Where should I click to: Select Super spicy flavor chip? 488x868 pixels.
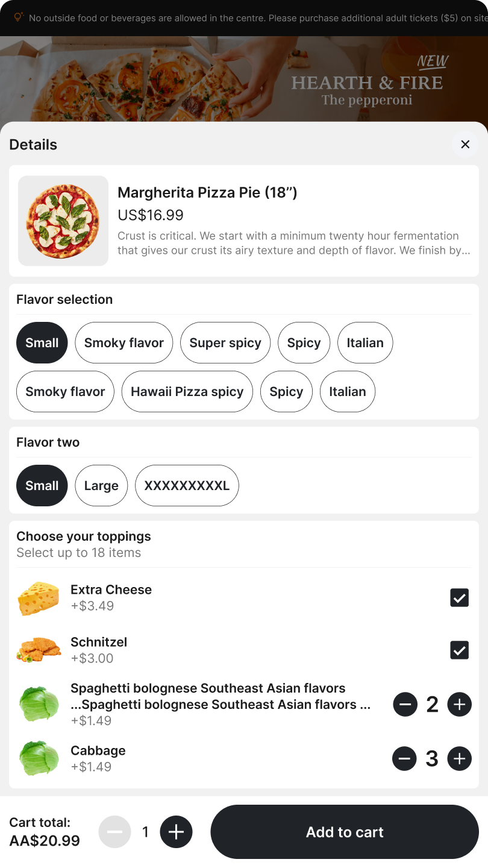(x=225, y=342)
